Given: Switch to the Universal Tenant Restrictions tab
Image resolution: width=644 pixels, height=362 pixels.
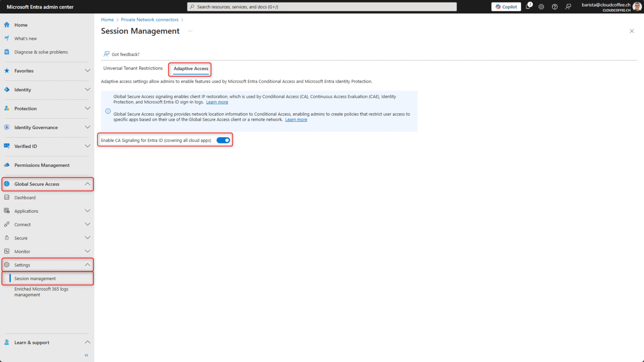Looking at the screenshot, I should click(133, 68).
